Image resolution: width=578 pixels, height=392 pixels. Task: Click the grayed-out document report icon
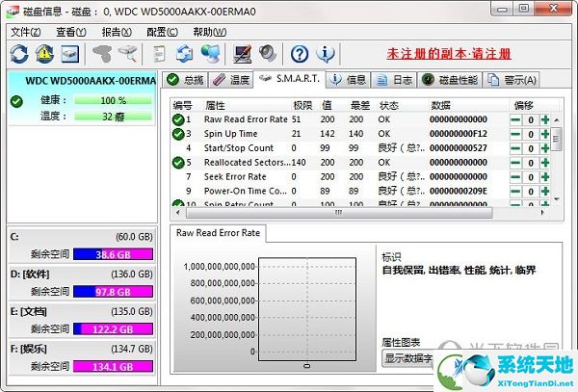(x=159, y=54)
